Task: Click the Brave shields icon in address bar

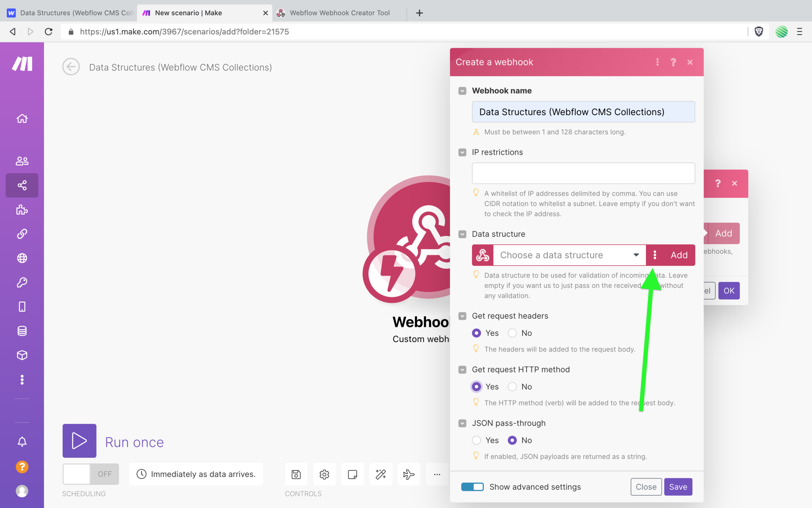Action: point(759,32)
